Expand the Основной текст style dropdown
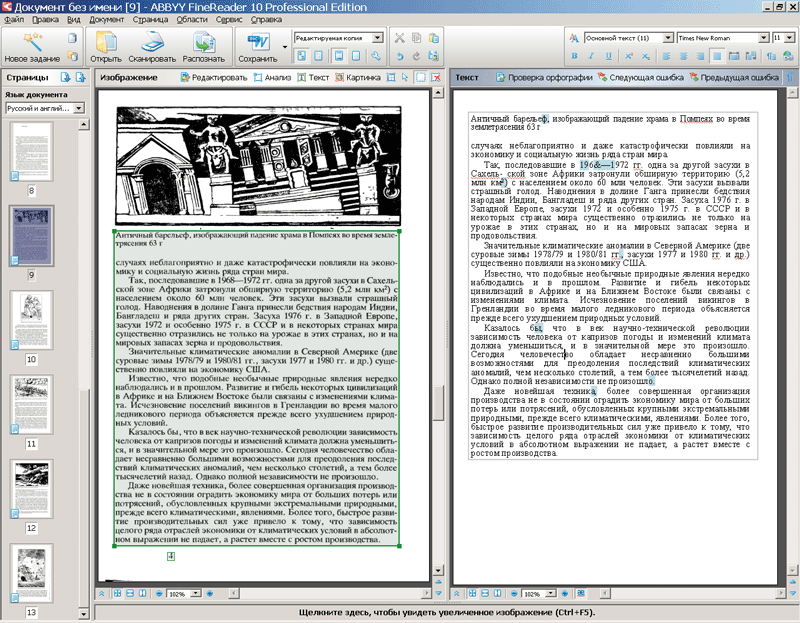 pos(667,38)
